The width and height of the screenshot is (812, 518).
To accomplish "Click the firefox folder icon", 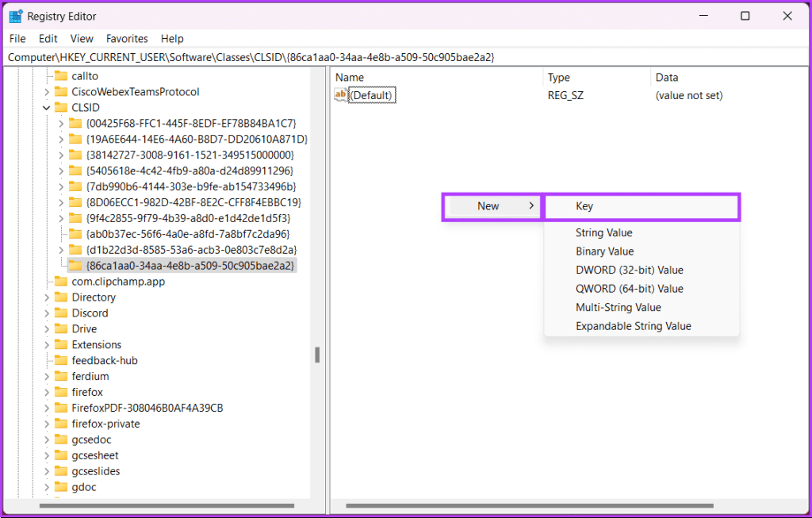I will coord(61,392).
